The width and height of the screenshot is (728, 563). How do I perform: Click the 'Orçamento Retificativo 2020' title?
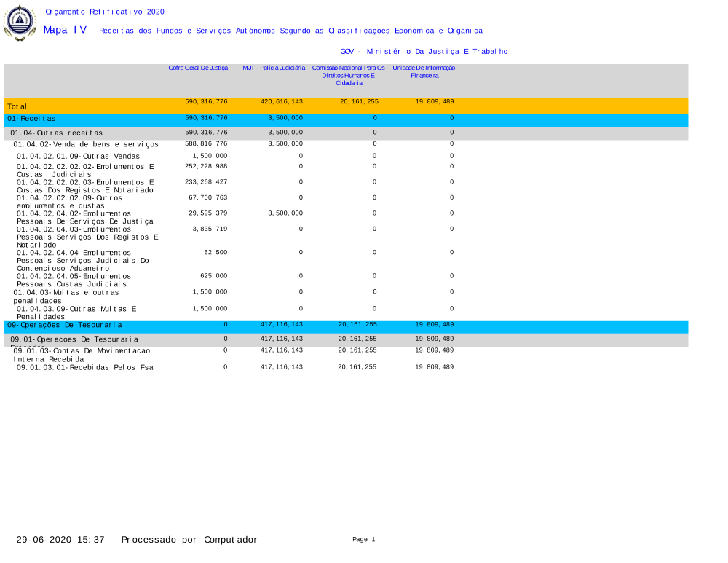point(105,12)
